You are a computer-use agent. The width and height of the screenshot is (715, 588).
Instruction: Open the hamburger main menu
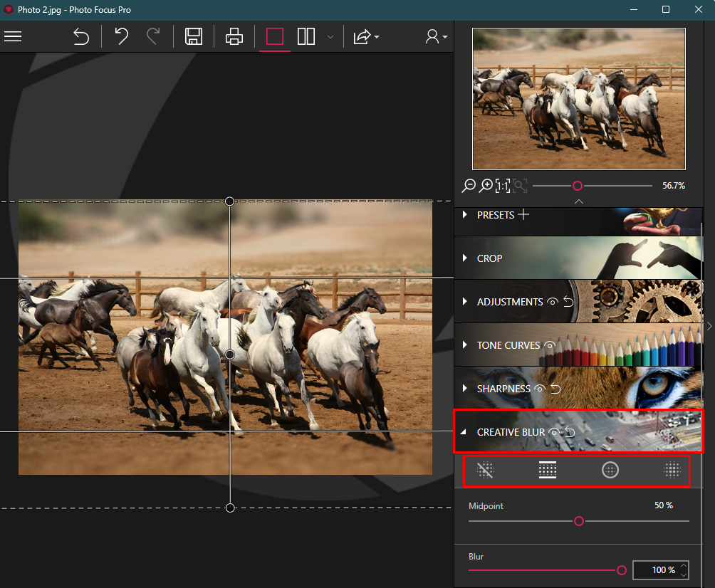(13, 36)
